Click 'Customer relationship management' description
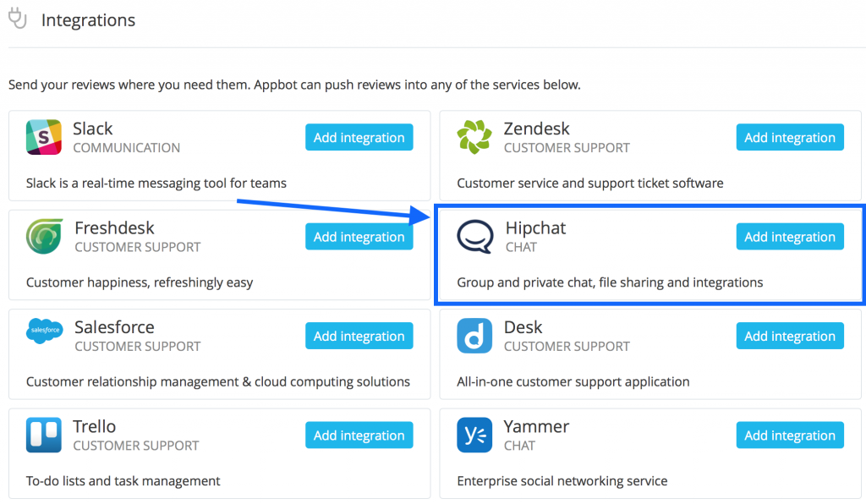 coord(218,382)
